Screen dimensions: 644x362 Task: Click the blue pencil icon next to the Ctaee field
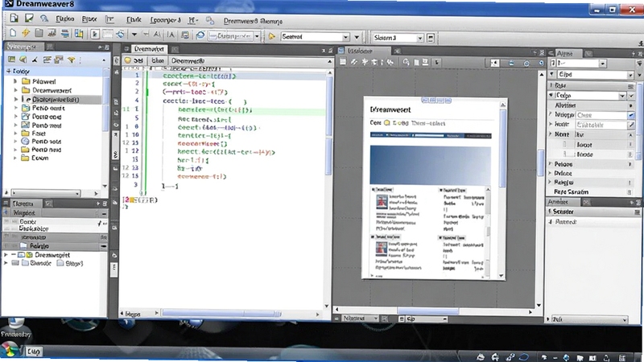pyautogui.click(x=631, y=115)
